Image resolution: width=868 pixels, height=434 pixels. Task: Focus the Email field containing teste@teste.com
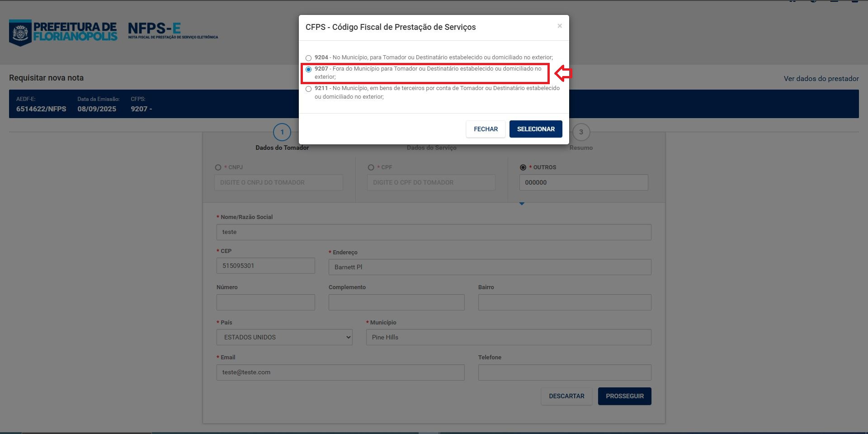click(x=340, y=372)
